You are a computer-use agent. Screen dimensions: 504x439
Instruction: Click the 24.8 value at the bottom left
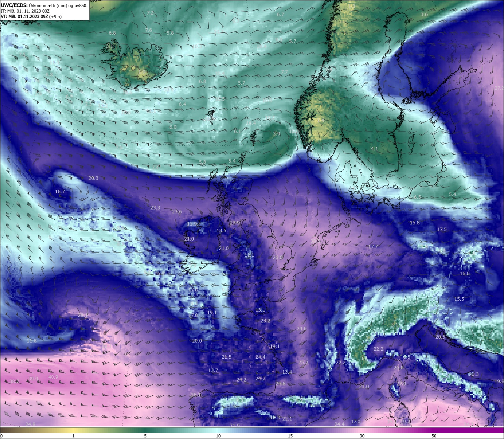click(x=30, y=424)
